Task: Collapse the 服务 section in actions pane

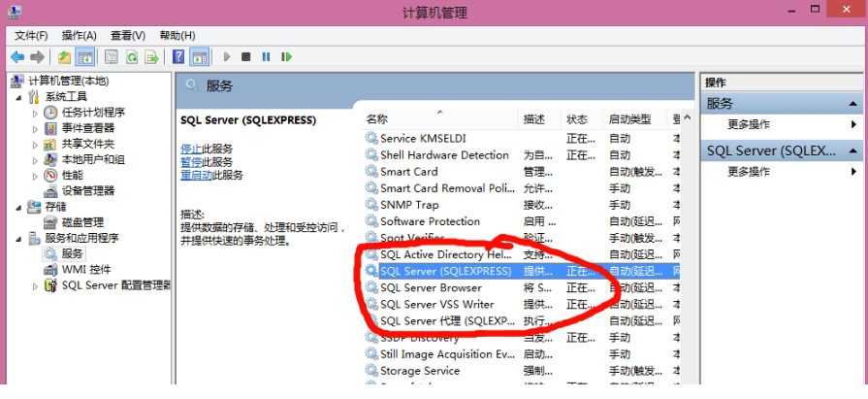Action: (852, 104)
